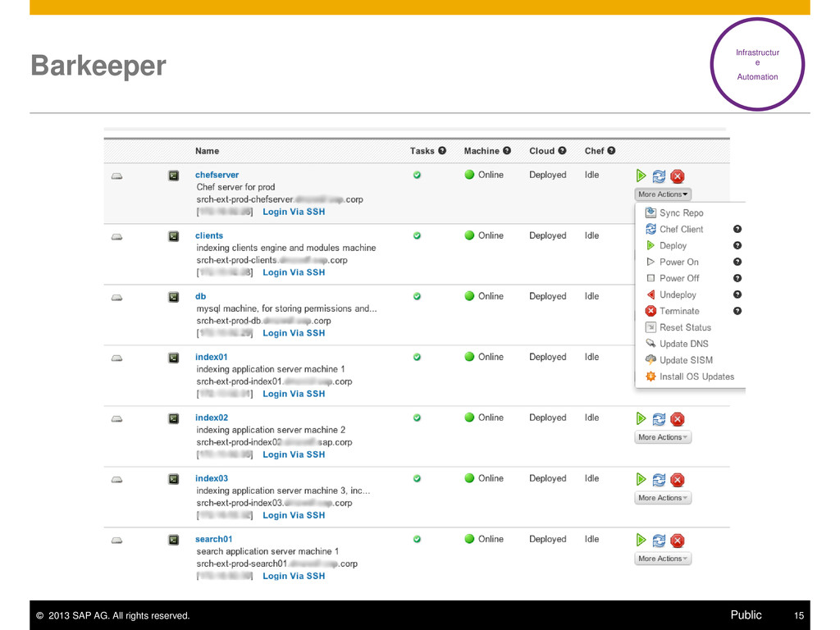Click the Online machine status for clients
840x630 pixels.
click(x=484, y=235)
